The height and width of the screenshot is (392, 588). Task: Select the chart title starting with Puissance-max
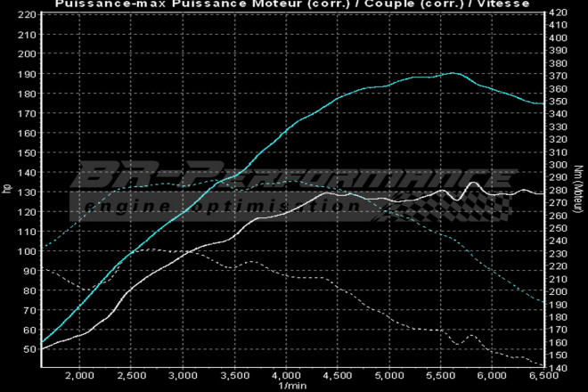point(293,4)
